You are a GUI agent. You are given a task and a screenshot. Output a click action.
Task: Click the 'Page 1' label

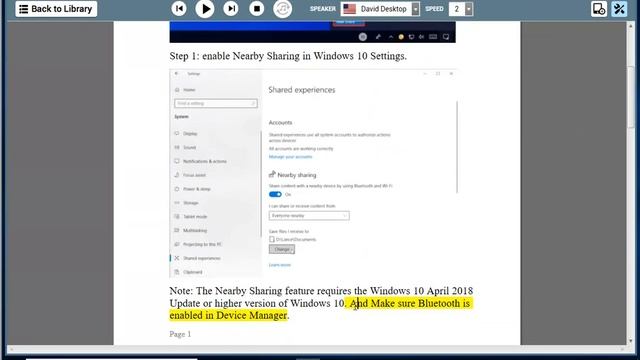click(180, 334)
